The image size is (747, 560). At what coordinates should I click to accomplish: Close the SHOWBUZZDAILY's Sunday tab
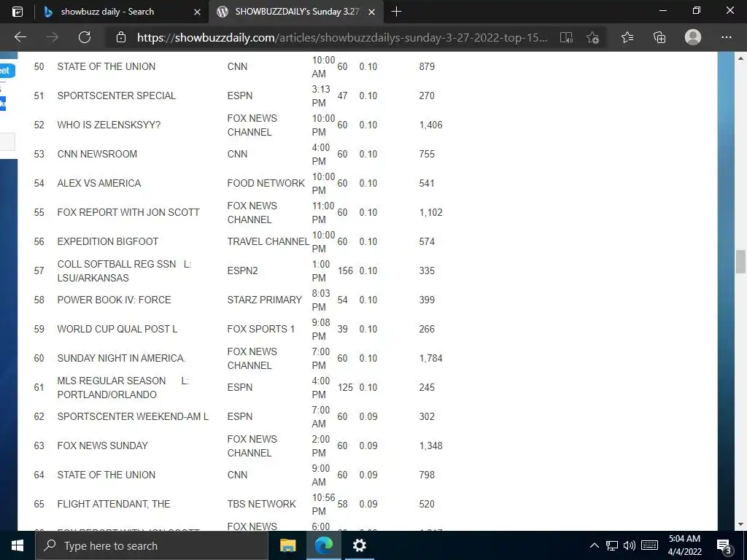pos(371,12)
